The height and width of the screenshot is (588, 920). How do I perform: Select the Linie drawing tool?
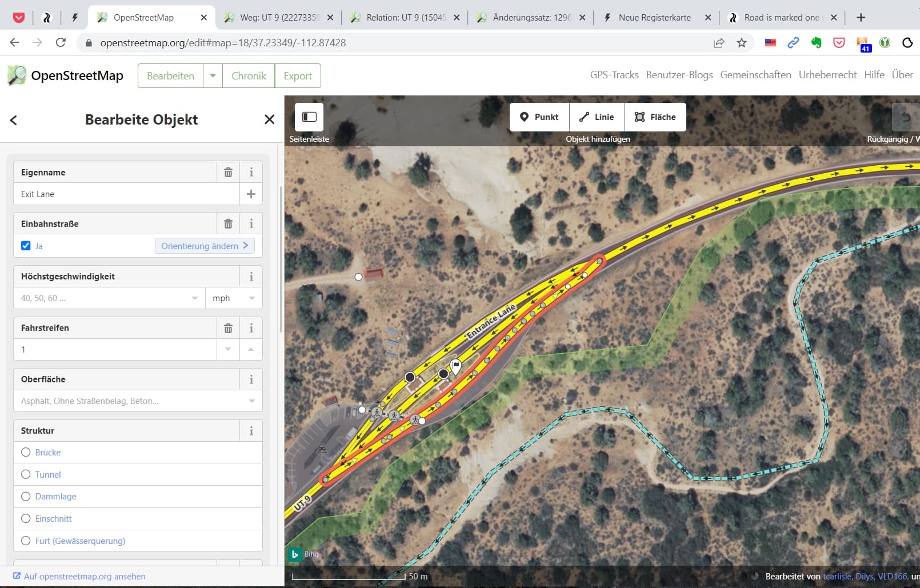(597, 117)
